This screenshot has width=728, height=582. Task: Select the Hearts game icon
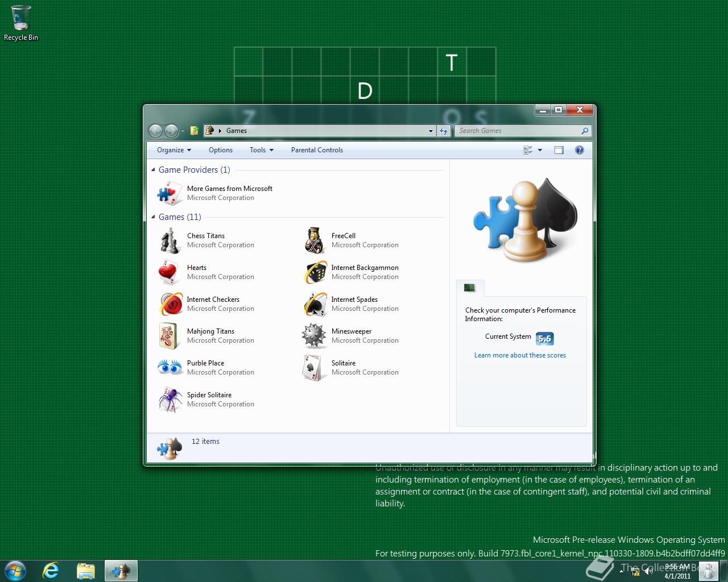[x=169, y=272]
